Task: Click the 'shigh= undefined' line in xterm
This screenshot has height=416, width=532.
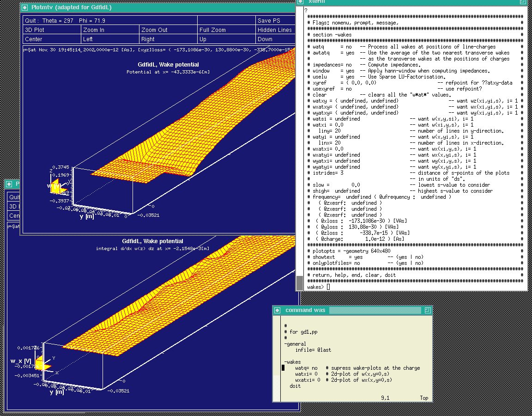Action: coord(415,191)
